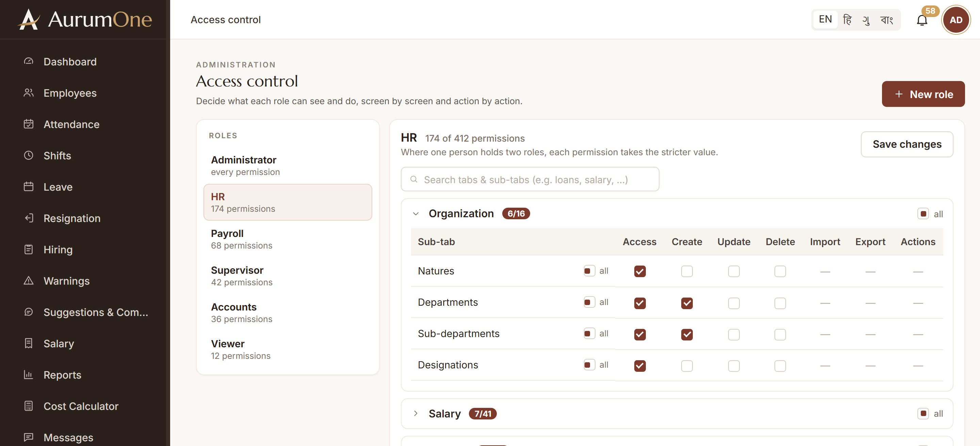Click the Access column header

tap(639, 242)
